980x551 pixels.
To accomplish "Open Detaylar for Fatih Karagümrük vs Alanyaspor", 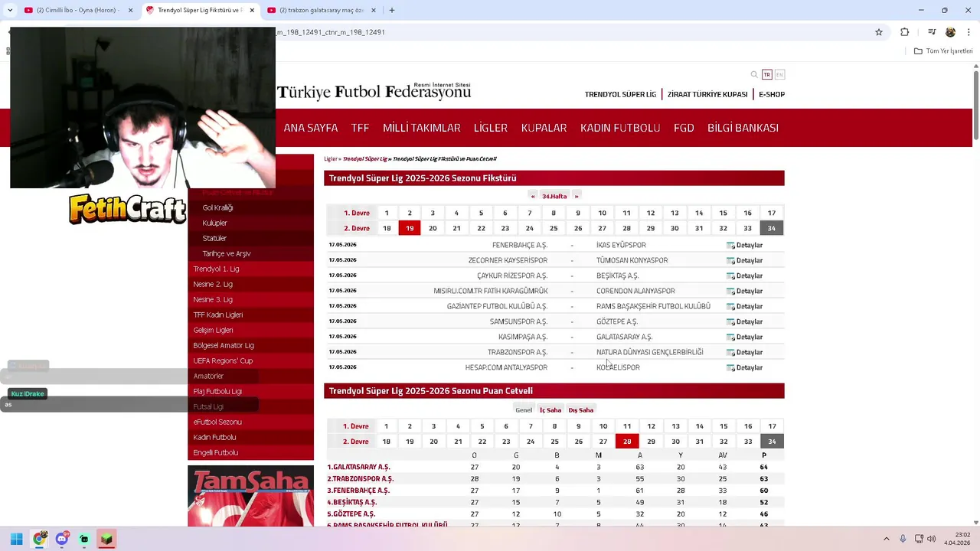I will click(744, 291).
